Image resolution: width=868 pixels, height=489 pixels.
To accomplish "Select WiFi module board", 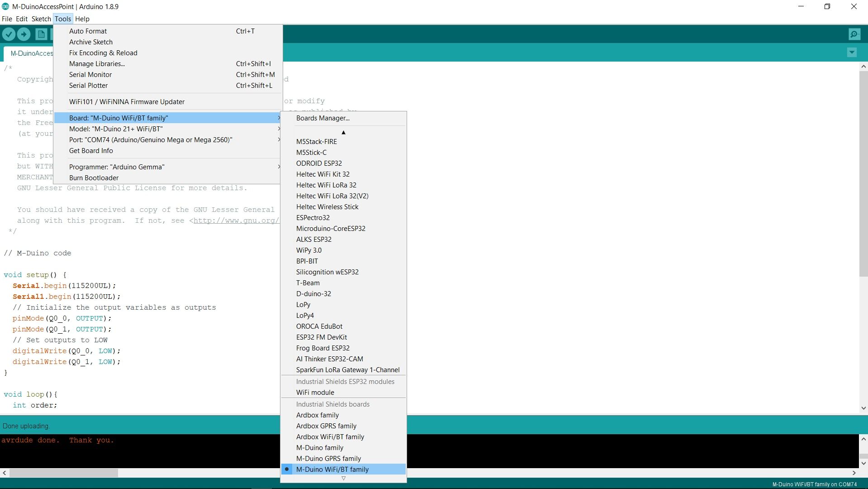I will (343, 393).
